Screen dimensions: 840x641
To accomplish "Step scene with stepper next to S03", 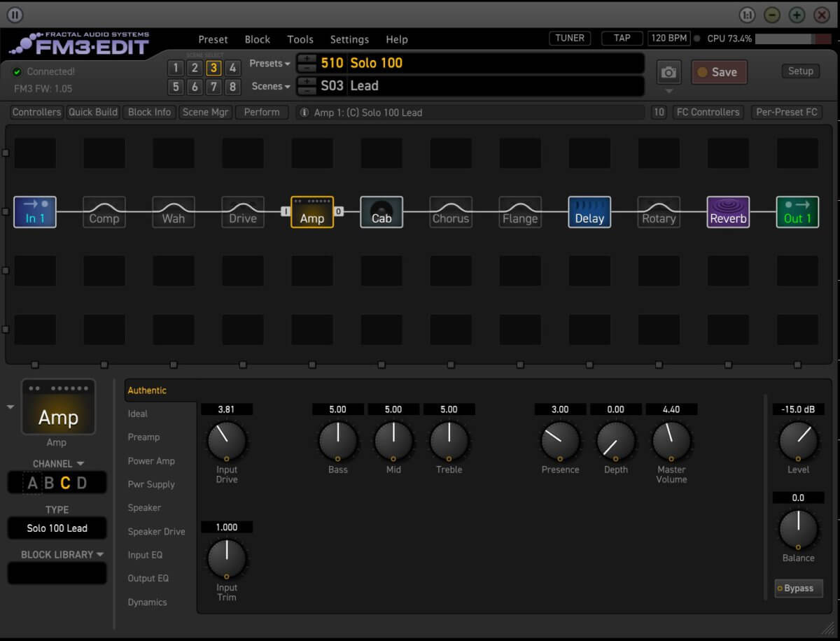I will tap(307, 86).
